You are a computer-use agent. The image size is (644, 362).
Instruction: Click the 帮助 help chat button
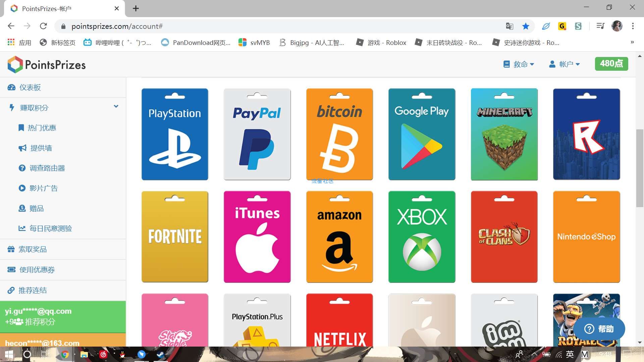pos(599,329)
